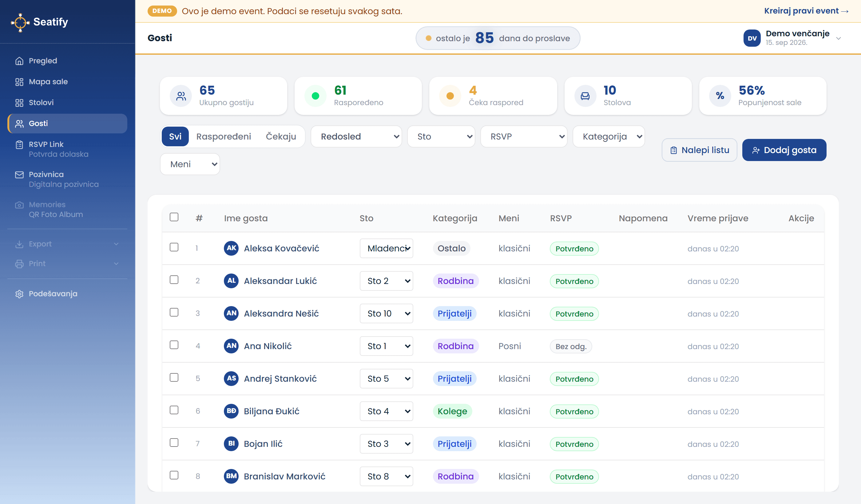Click the Seatify logo icon

coord(21,22)
